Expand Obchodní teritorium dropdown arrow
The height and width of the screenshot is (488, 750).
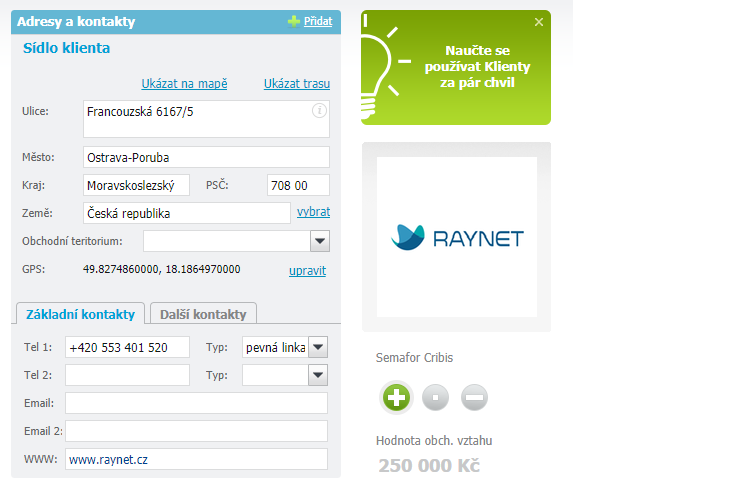point(320,241)
